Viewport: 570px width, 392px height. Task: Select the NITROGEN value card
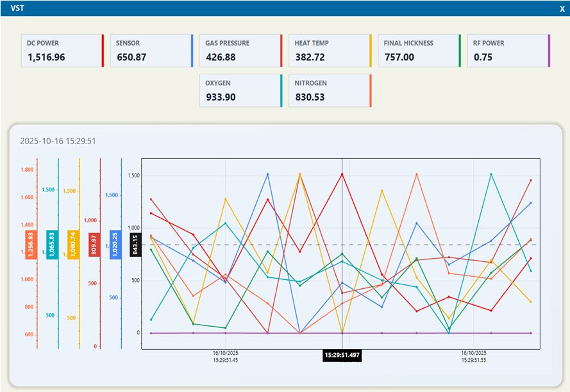(x=330, y=90)
